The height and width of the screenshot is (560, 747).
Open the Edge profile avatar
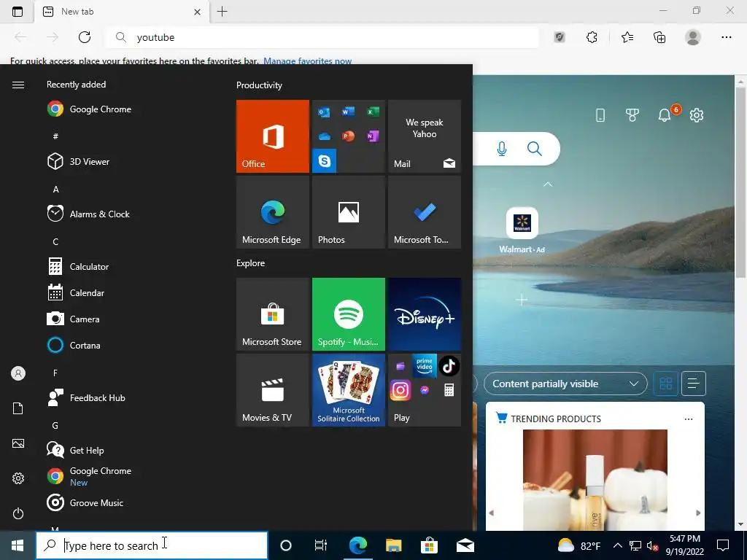693,37
